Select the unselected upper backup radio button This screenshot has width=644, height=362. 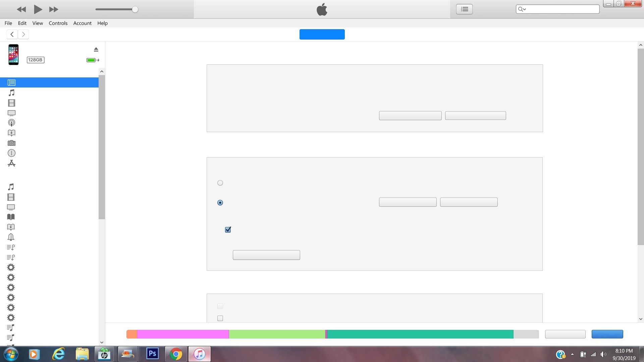point(220,183)
